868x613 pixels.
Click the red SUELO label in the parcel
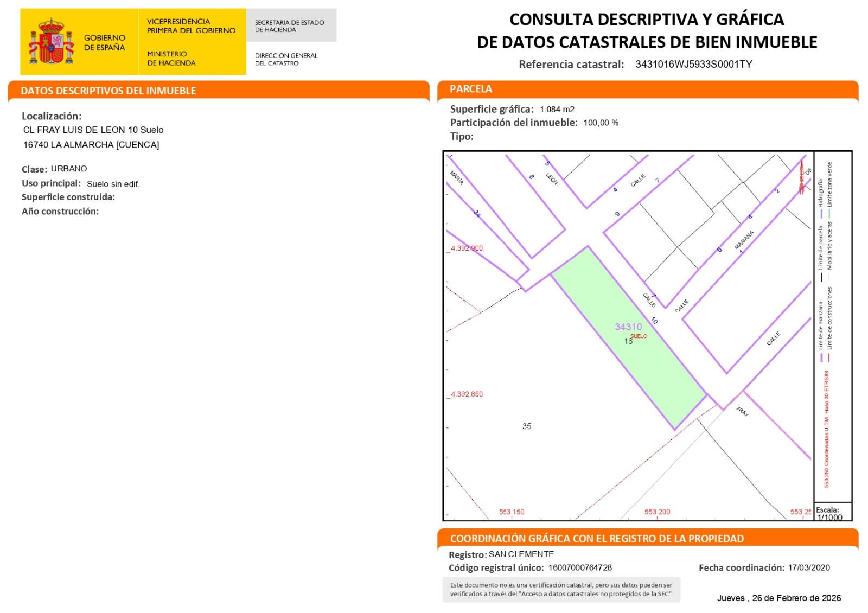[639, 336]
